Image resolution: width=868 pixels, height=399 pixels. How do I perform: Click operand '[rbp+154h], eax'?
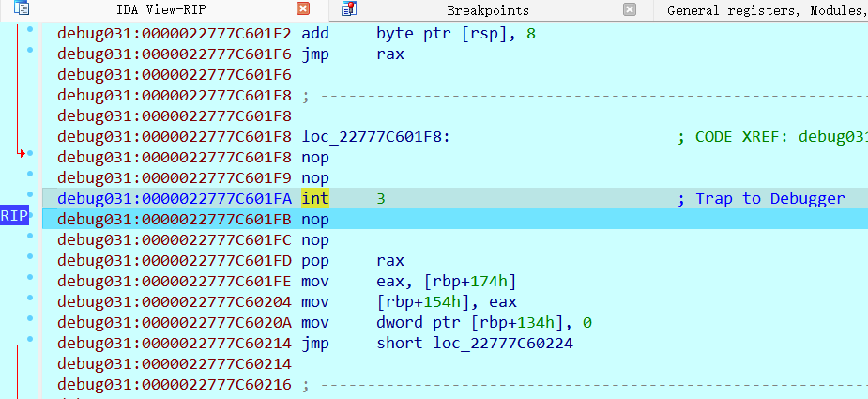pyautogui.click(x=447, y=302)
